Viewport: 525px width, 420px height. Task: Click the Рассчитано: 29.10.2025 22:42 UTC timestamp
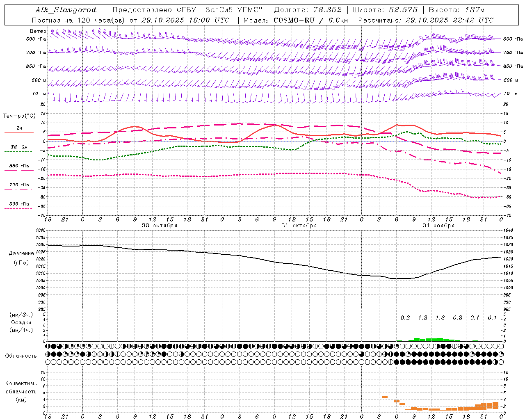click(426, 20)
